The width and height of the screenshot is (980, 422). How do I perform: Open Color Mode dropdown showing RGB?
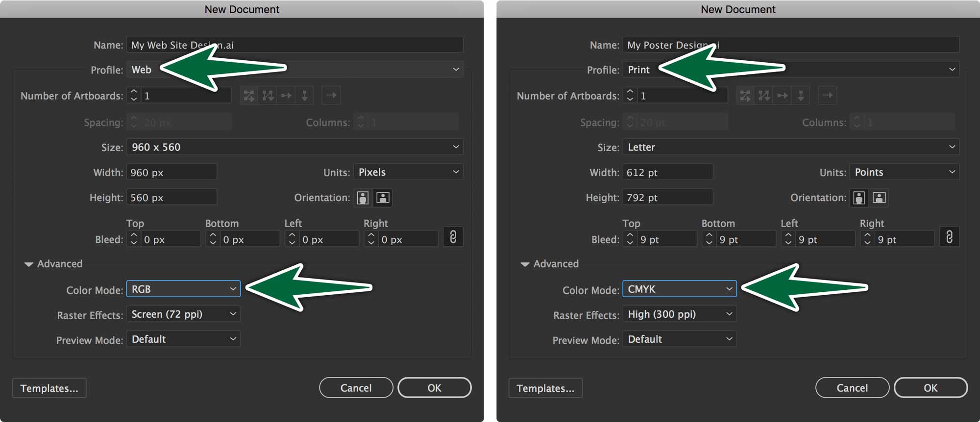(183, 289)
